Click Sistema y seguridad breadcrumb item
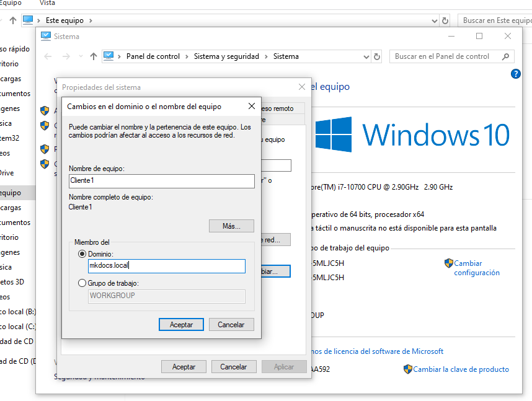Image resolution: width=532 pixels, height=401 pixels. pos(226,56)
